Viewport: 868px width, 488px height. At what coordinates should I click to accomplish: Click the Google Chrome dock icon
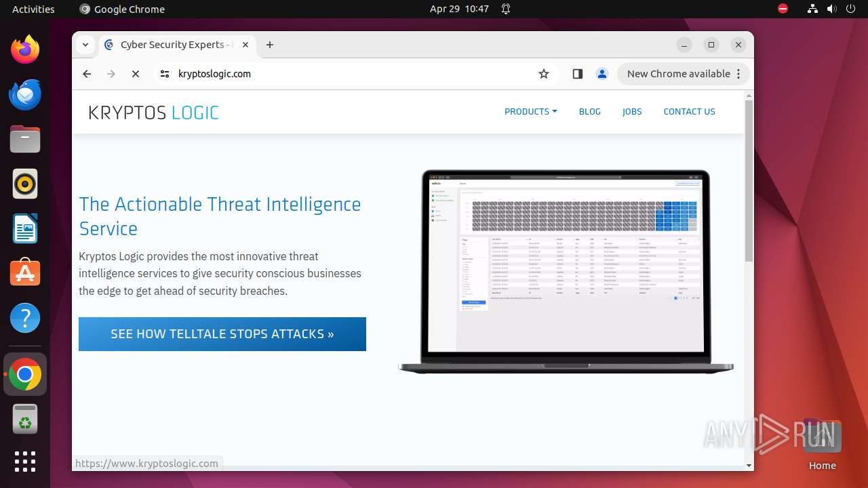(x=25, y=374)
